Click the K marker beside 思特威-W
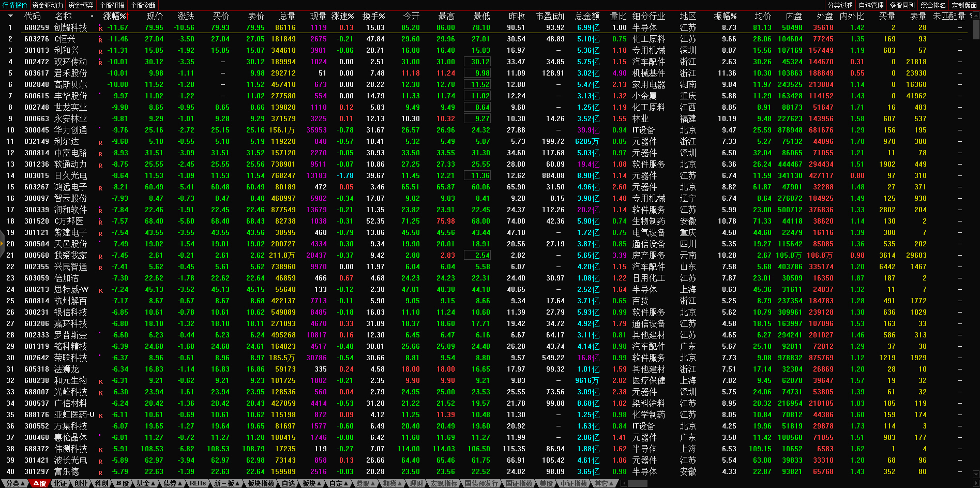 (x=100, y=290)
